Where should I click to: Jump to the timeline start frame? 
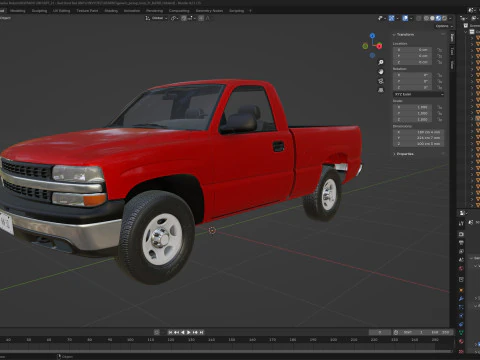(170, 332)
